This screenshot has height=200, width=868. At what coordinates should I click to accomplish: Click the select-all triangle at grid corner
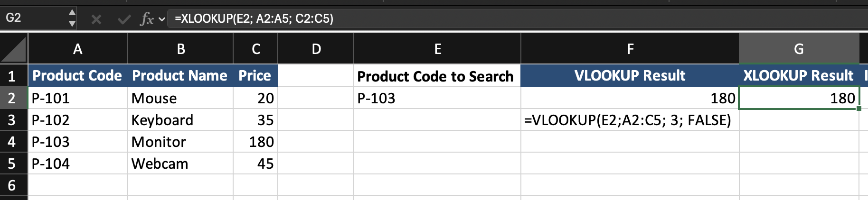tap(14, 49)
